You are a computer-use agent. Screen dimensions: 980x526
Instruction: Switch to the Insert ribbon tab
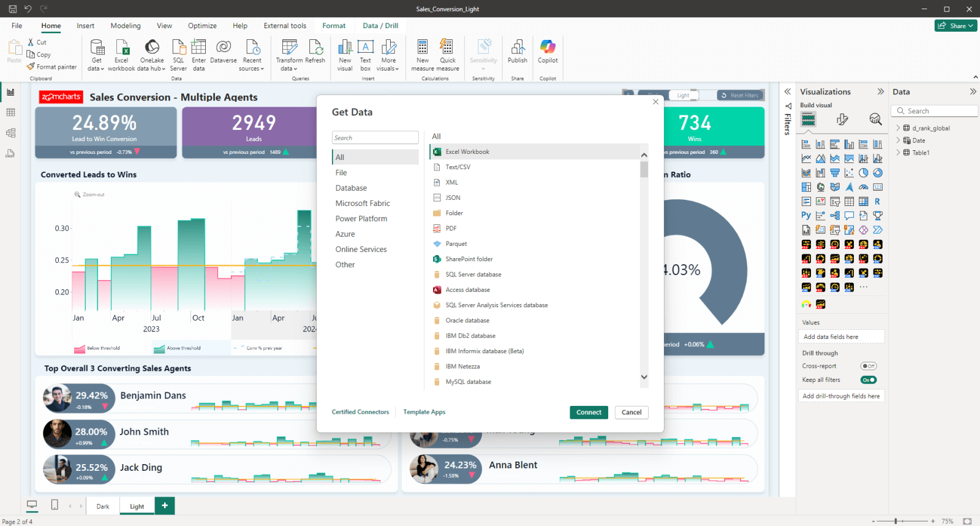click(x=86, y=26)
